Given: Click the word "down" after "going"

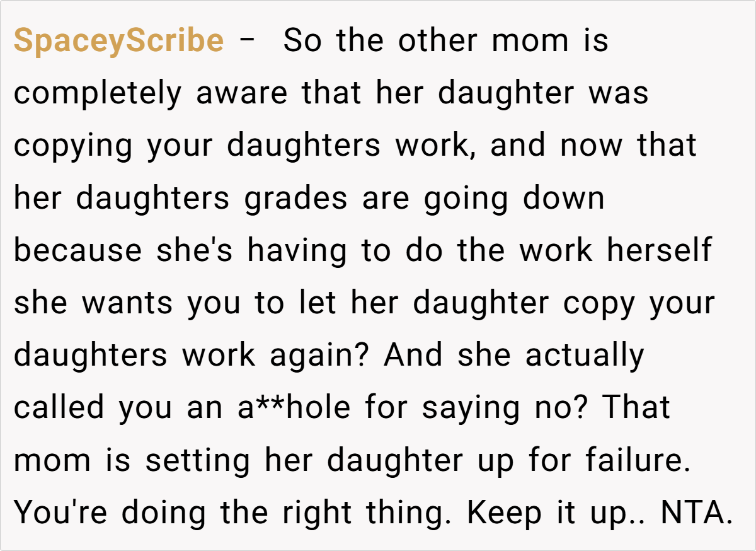Looking at the screenshot, I should pos(564,199).
